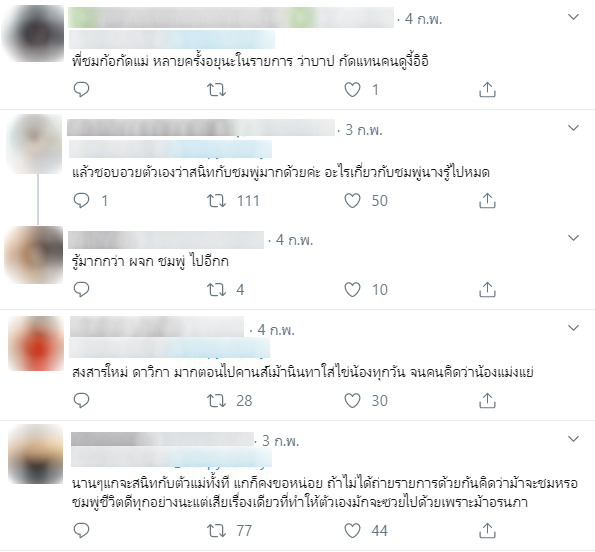
Task: Open more options on the last tweet
Action: 573,439
